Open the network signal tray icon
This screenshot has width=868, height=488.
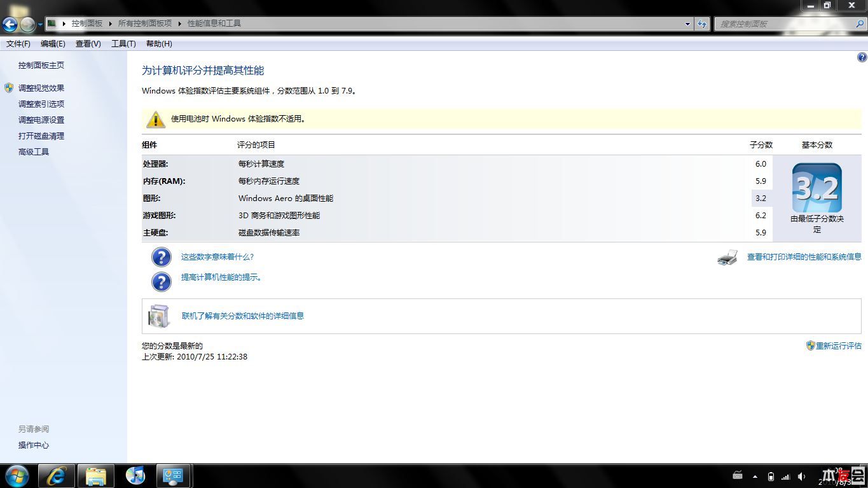[786, 477]
